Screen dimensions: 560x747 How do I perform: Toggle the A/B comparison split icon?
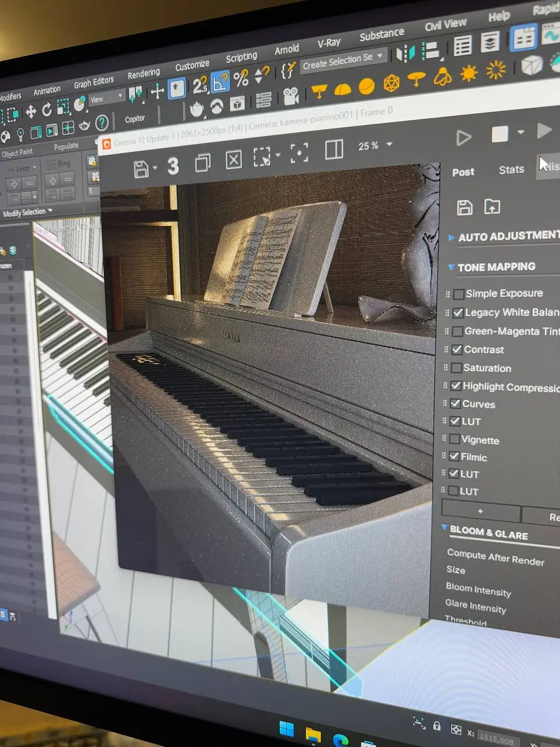(x=334, y=150)
